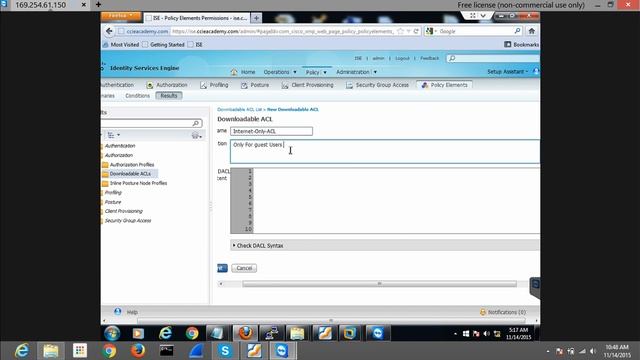Open Internet Explorer on the local taskbar
The image size is (640, 360).
click(22, 351)
